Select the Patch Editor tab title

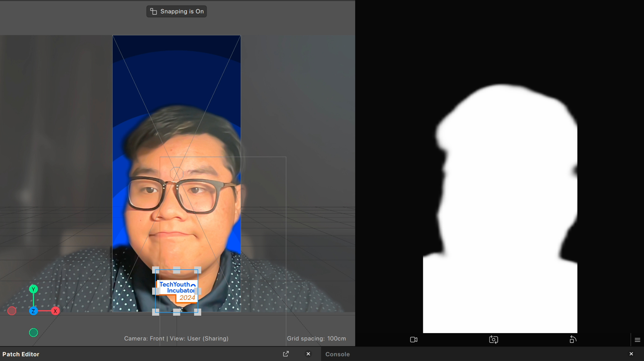tap(21, 354)
